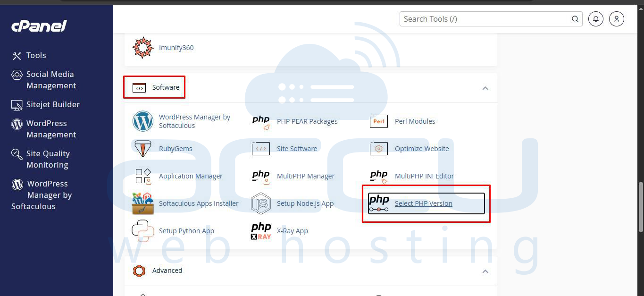644x296 pixels.
Task: Open RubyGems
Action: point(175,148)
